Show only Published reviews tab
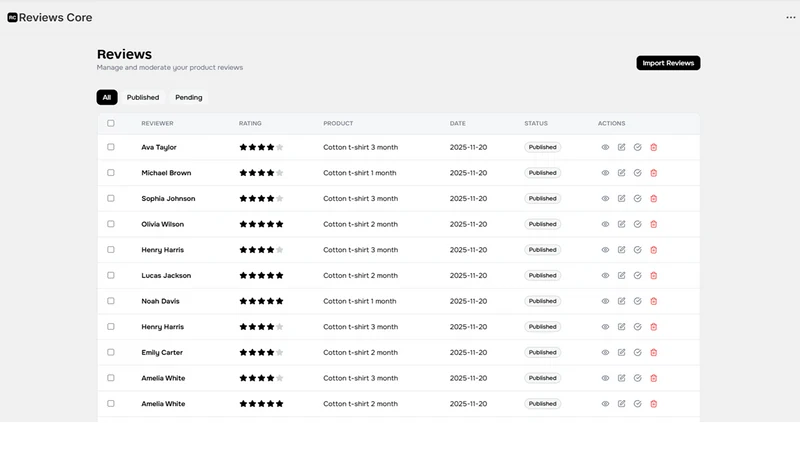The height and width of the screenshot is (450, 800). (x=143, y=97)
